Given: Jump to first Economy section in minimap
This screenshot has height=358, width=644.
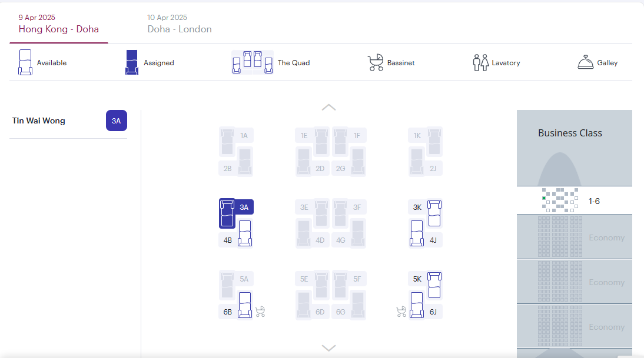Looking at the screenshot, I should click(x=574, y=237).
